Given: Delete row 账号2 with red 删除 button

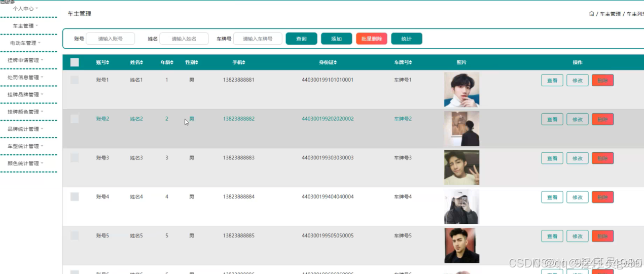Looking at the screenshot, I should [603, 119].
